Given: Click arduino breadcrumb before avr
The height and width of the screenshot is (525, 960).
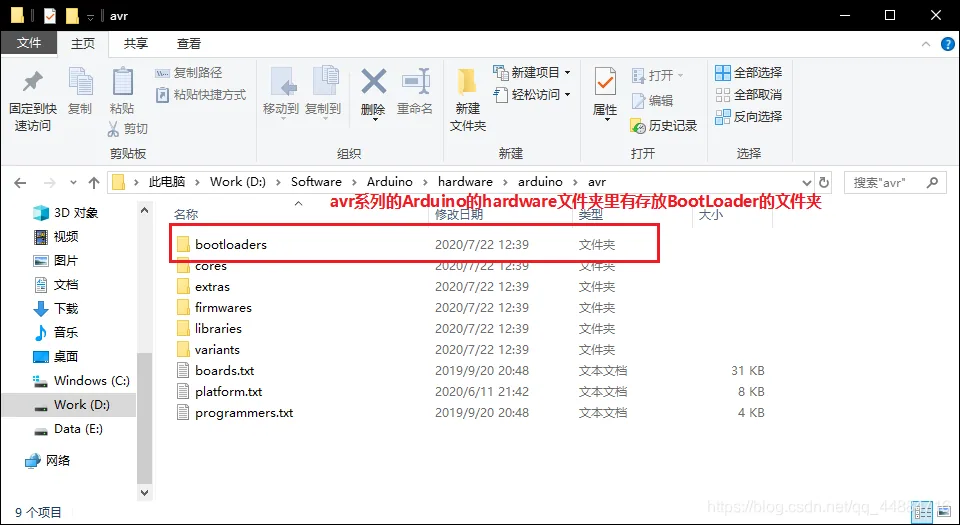Looking at the screenshot, I should tap(540, 182).
